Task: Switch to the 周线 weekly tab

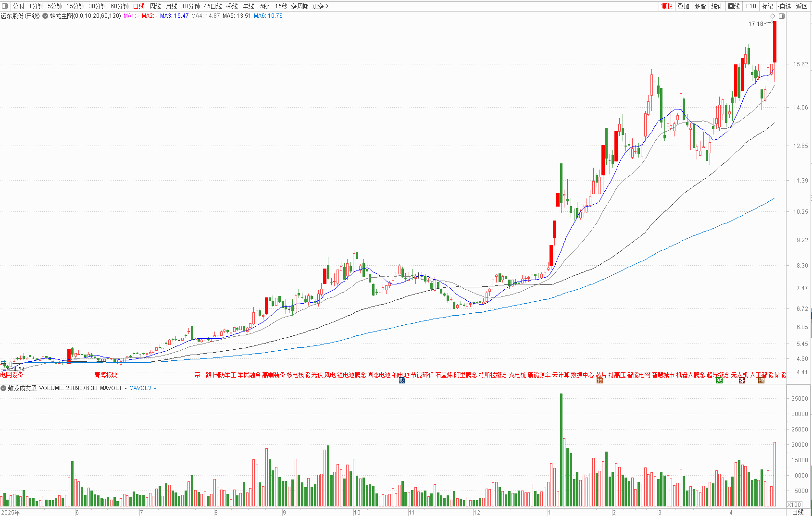Action: pyautogui.click(x=155, y=6)
